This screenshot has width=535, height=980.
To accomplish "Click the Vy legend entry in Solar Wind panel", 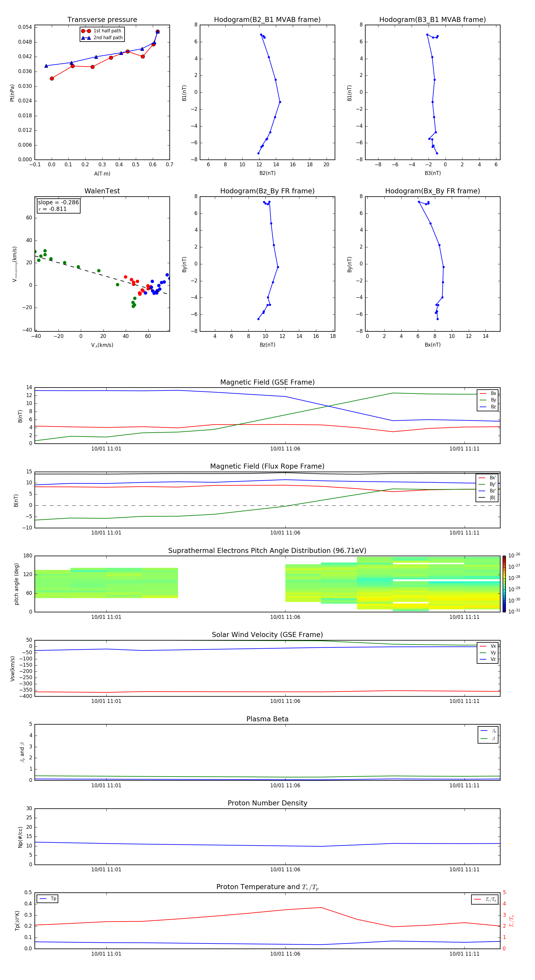I will click(488, 653).
